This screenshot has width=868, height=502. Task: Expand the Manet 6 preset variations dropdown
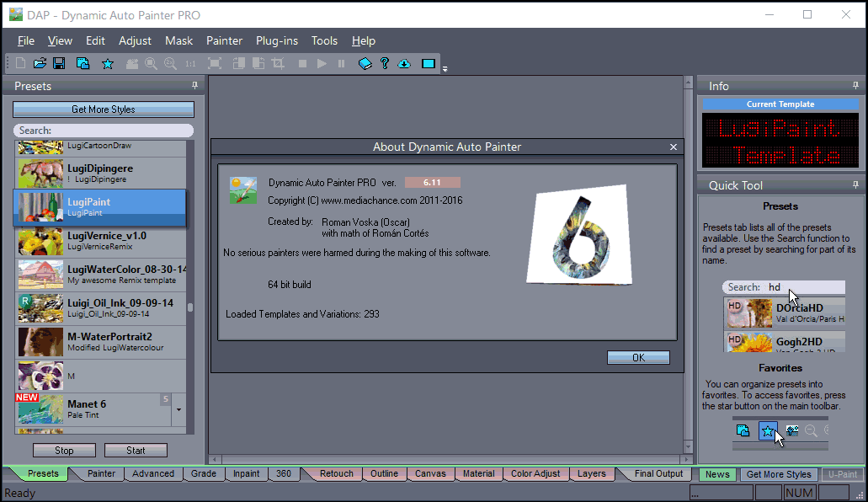click(x=178, y=410)
